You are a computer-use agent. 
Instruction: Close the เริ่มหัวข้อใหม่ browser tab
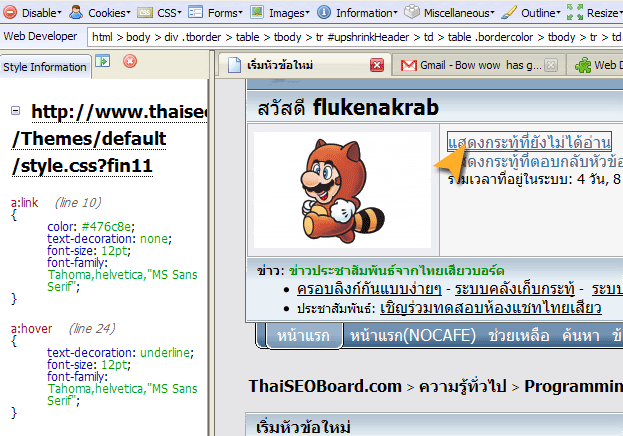click(x=377, y=65)
